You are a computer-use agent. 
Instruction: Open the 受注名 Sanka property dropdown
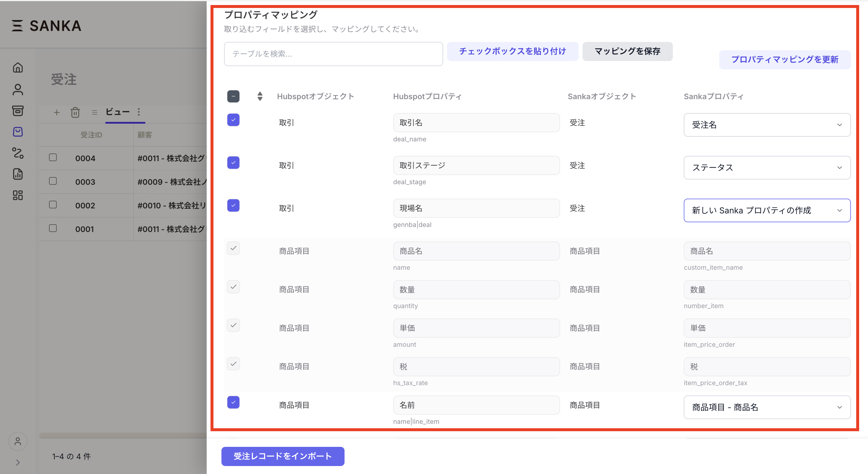pos(766,125)
